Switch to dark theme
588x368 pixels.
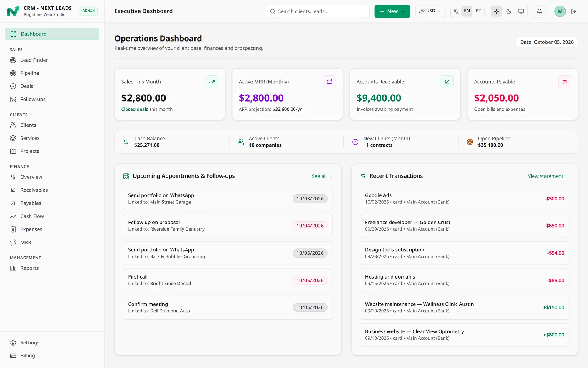click(x=509, y=11)
